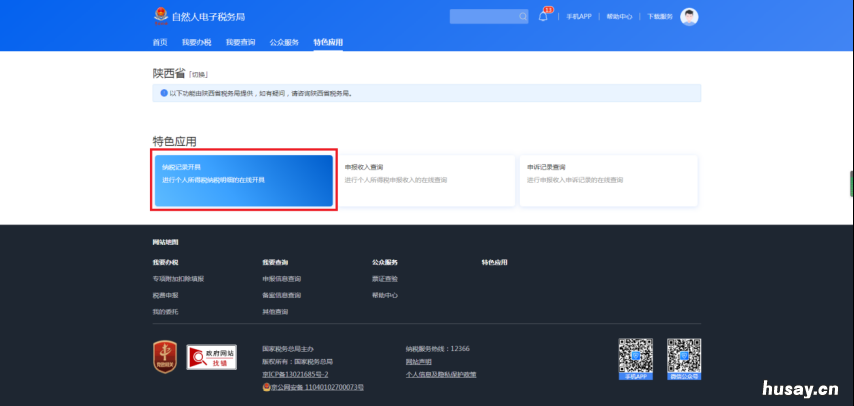Viewport: 854px width, 406px height.
Task: Click 切换 to change province
Action: [x=199, y=75]
